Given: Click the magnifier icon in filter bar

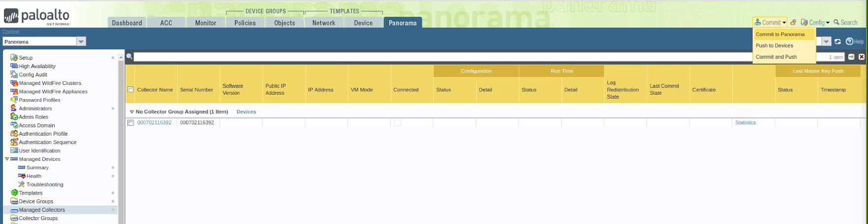Looking at the screenshot, I should 129,56.
